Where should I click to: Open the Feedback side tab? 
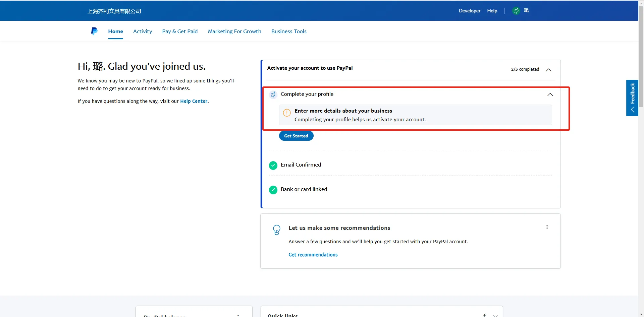pos(632,98)
